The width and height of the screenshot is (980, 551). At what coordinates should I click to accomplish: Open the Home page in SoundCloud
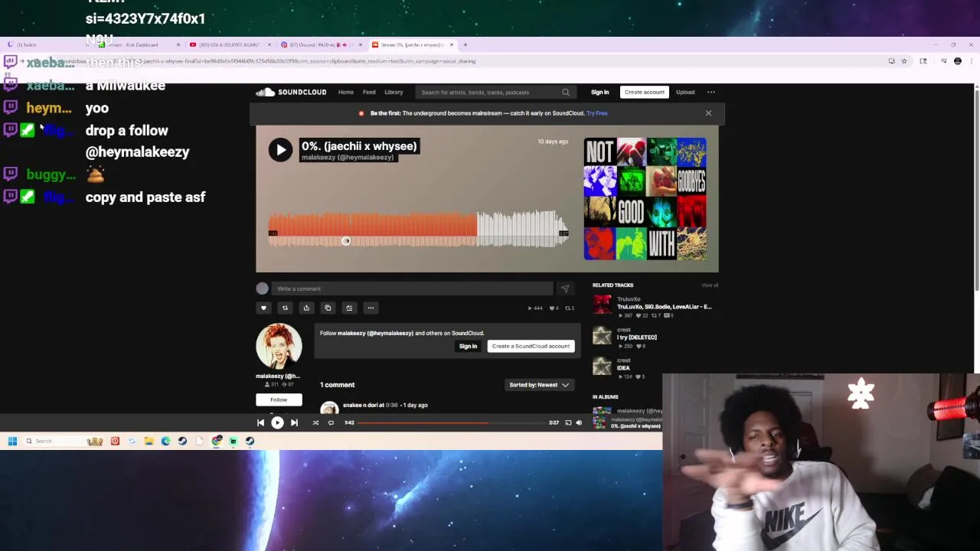346,92
